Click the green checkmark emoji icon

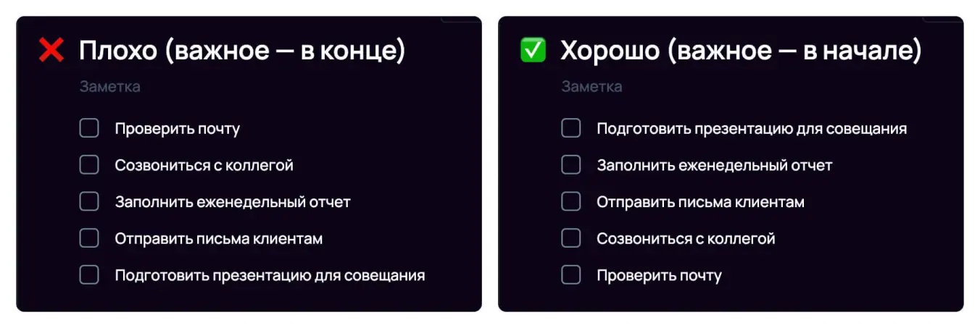click(x=533, y=51)
